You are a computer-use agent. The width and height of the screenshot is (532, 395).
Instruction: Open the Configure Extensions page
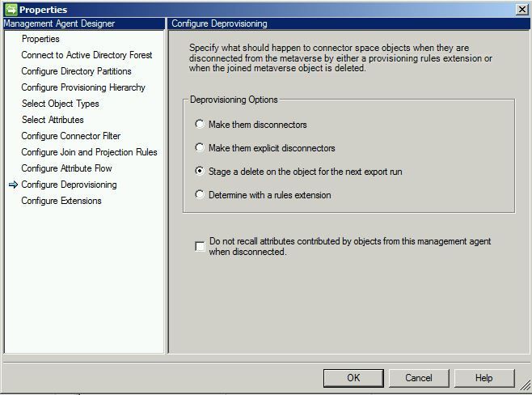click(x=61, y=201)
